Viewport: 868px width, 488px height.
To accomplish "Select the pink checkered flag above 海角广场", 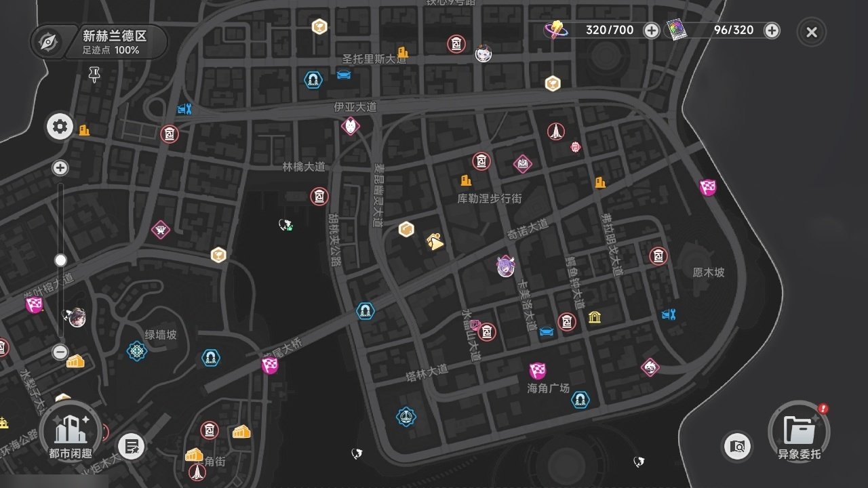I will click(x=538, y=371).
